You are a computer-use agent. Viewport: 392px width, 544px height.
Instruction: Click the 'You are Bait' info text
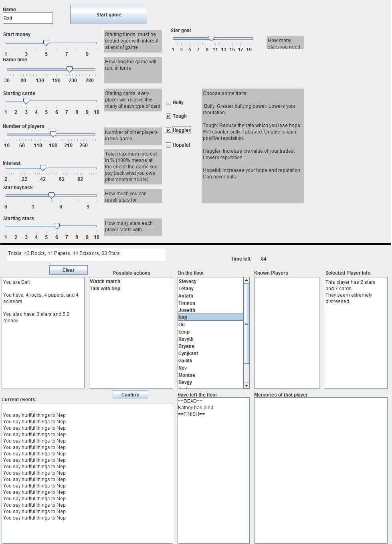pos(16,282)
